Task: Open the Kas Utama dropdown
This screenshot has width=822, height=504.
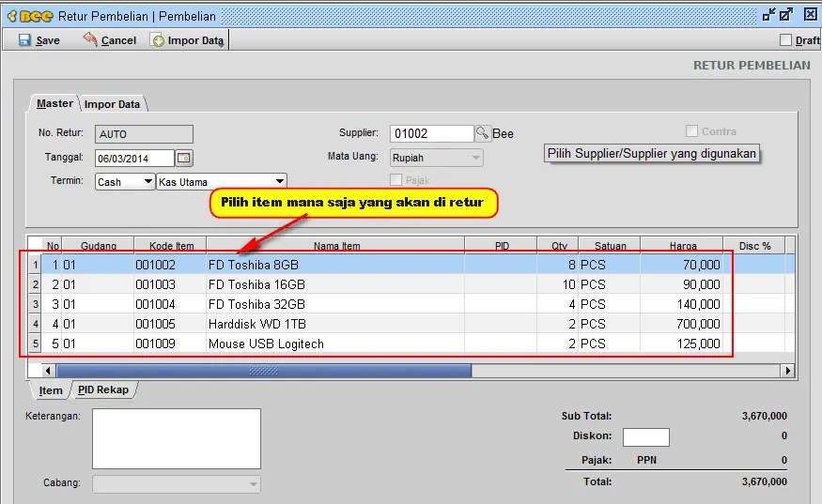Action: tap(222, 182)
